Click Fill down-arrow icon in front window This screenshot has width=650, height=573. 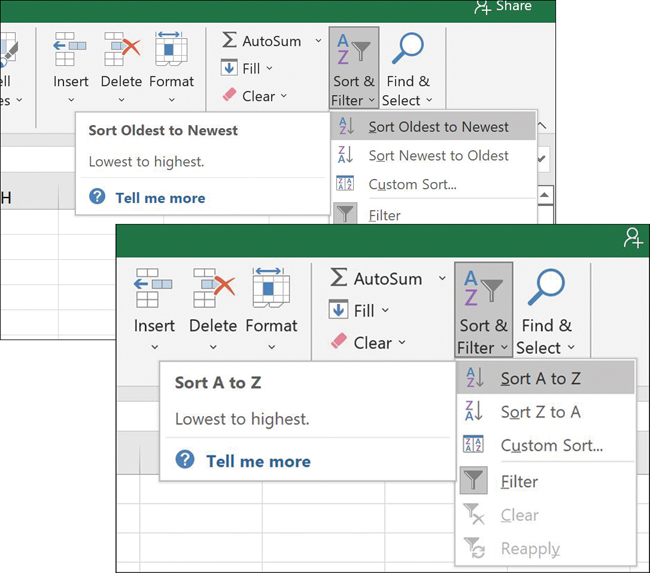(x=338, y=309)
